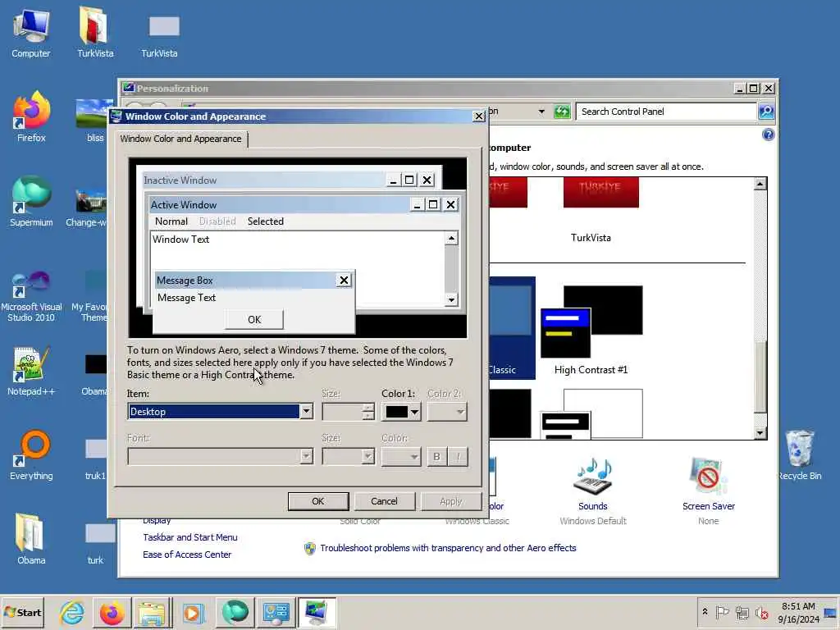This screenshot has height=630, width=840.
Task: Click the clock showing 8:51 AM
Action: pyautogui.click(x=798, y=612)
